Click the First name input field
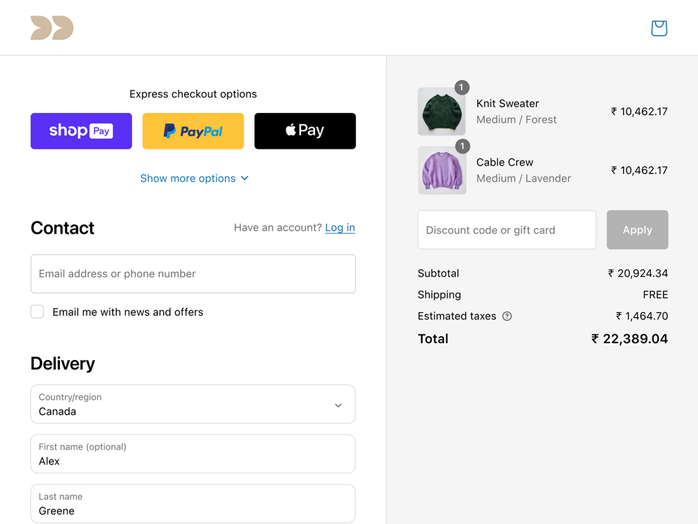Viewport: 698px width, 524px height. (193, 454)
